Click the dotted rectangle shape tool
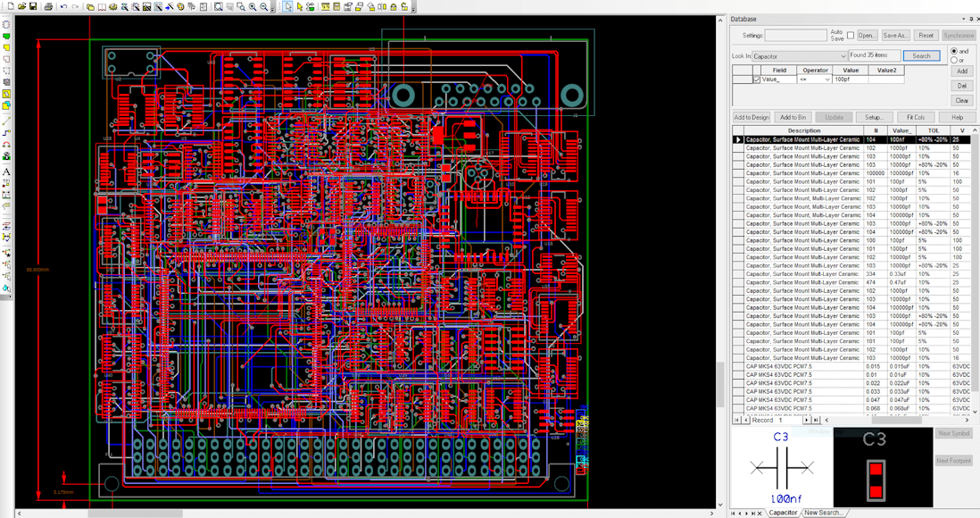Screen dimensions: 980x518 [6, 70]
